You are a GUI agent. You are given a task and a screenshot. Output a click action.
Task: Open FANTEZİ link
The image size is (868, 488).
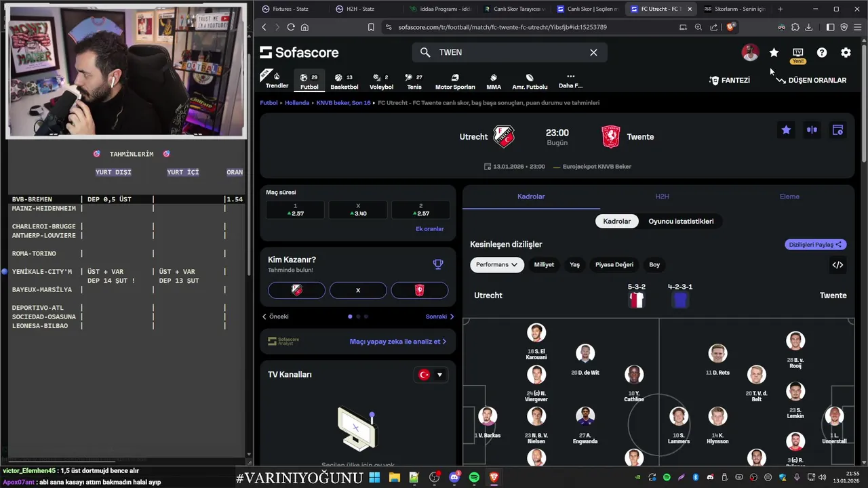(730, 80)
